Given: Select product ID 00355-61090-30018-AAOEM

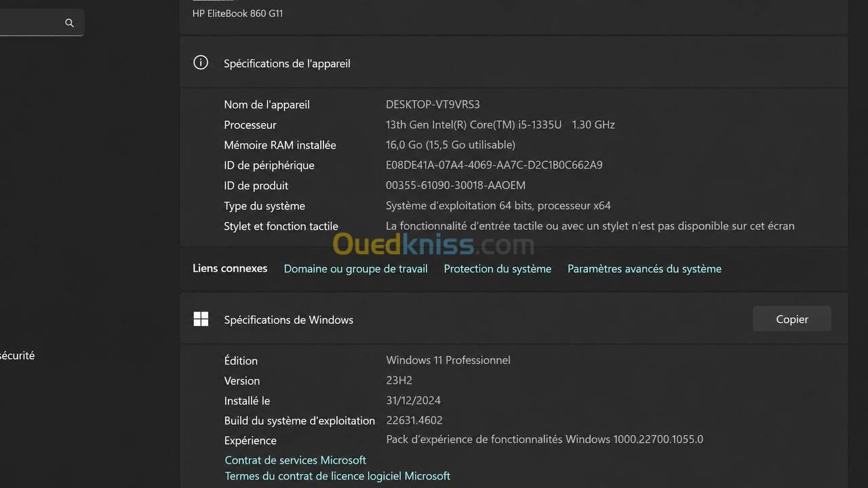Looking at the screenshot, I should point(456,186).
